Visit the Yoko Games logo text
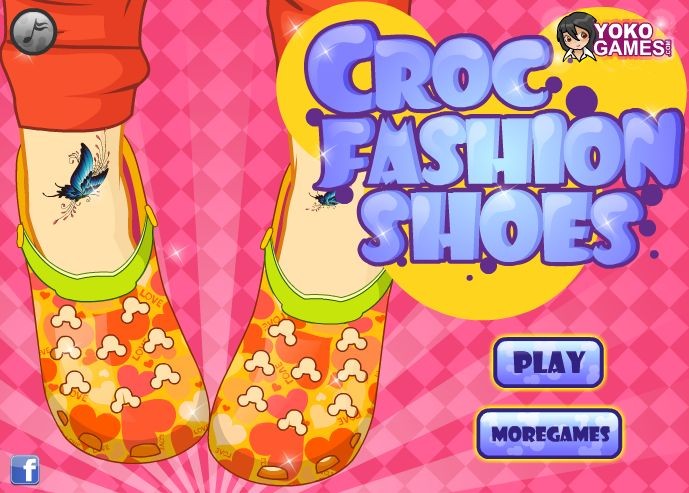Screen dimensions: 689x493 pos(632,40)
